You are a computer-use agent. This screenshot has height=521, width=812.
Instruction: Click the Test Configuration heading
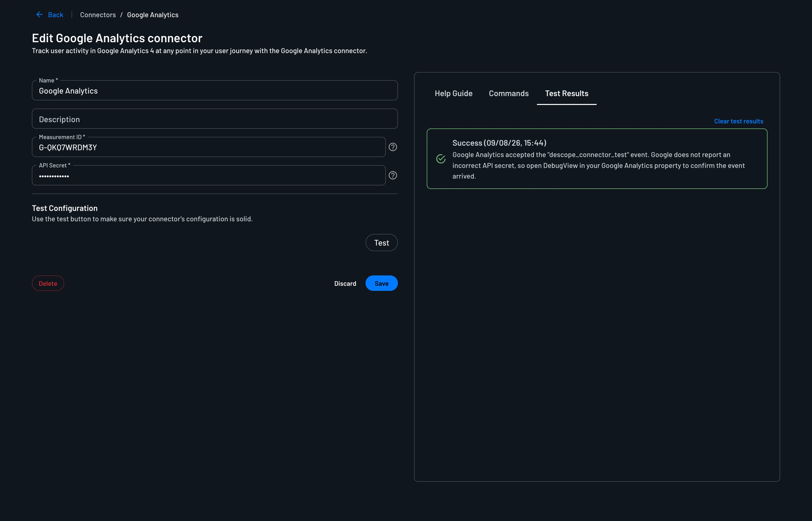tap(65, 208)
